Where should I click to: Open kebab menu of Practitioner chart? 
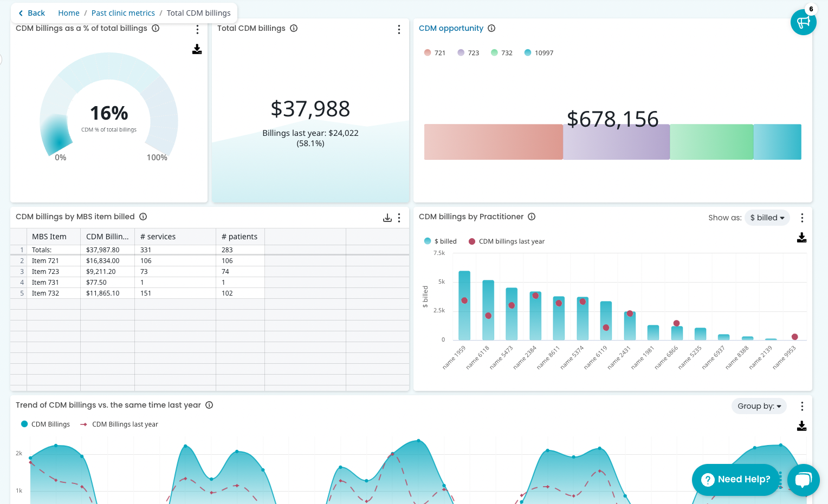point(802,218)
